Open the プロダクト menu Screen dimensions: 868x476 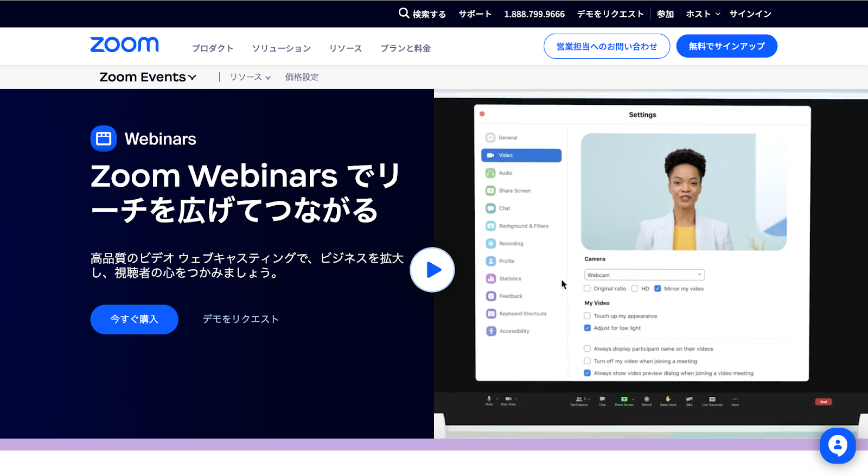pos(213,48)
